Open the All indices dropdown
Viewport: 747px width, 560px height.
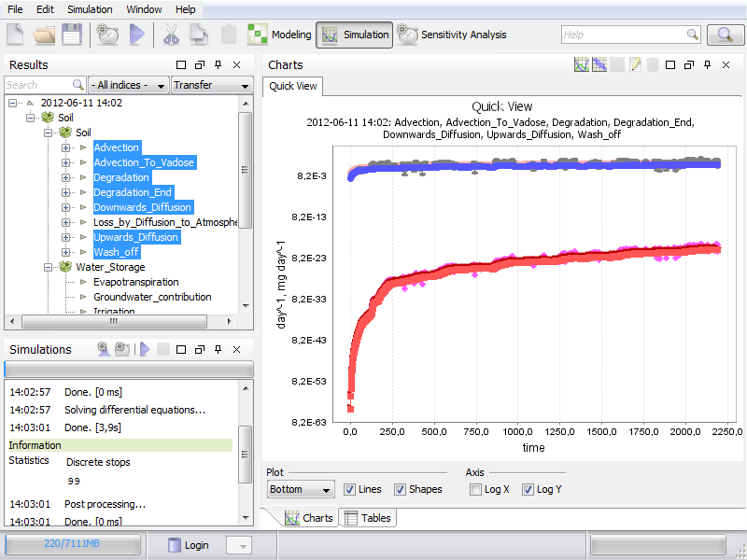click(129, 85)
